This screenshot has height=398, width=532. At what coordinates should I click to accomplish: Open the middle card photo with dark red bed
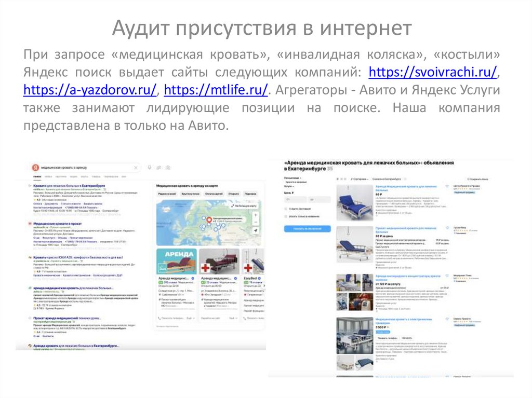[219, 262]
